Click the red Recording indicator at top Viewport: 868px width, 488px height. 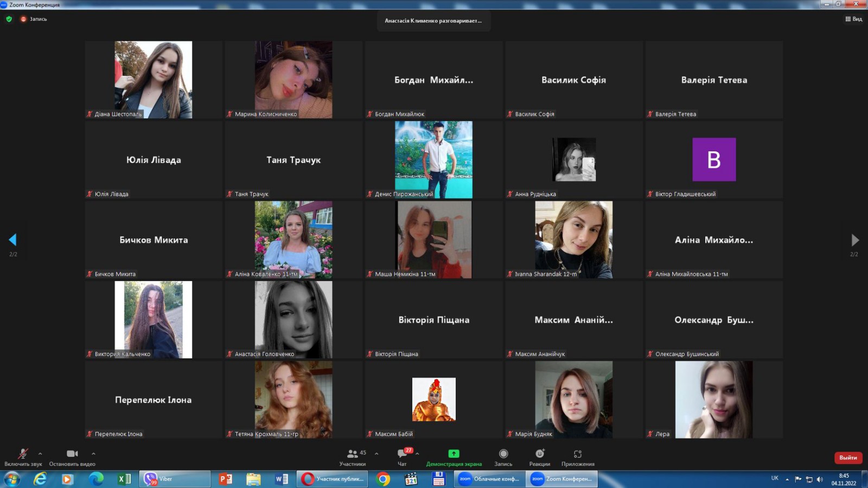tap(34, 19)
